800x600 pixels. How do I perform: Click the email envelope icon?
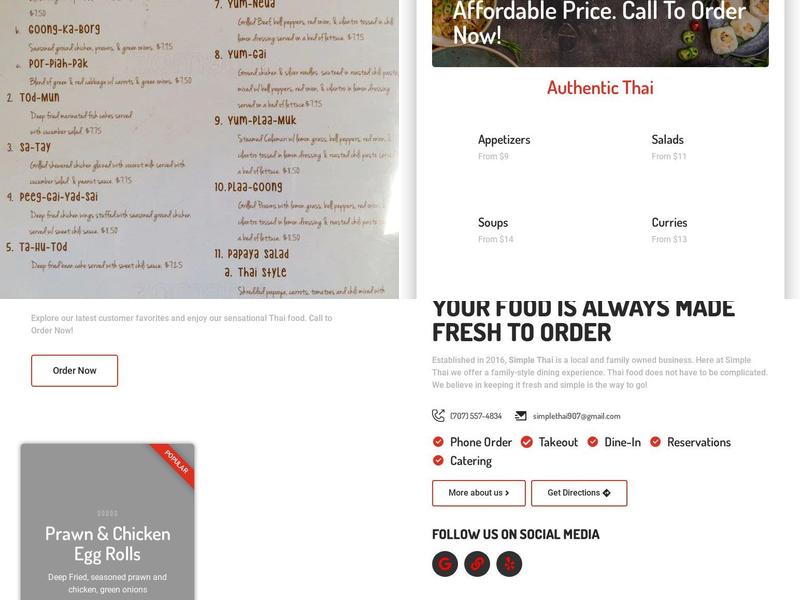[x=520, y=416]
